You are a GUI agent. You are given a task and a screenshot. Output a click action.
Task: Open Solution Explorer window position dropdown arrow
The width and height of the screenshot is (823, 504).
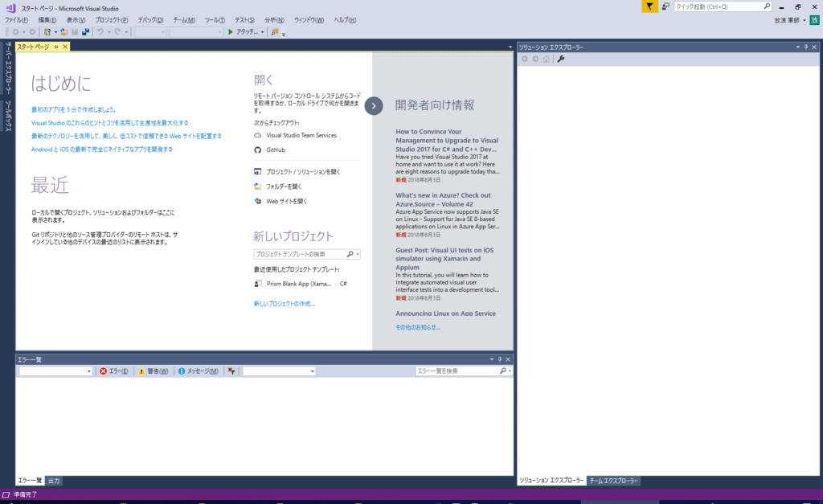[x=798, y=47]
